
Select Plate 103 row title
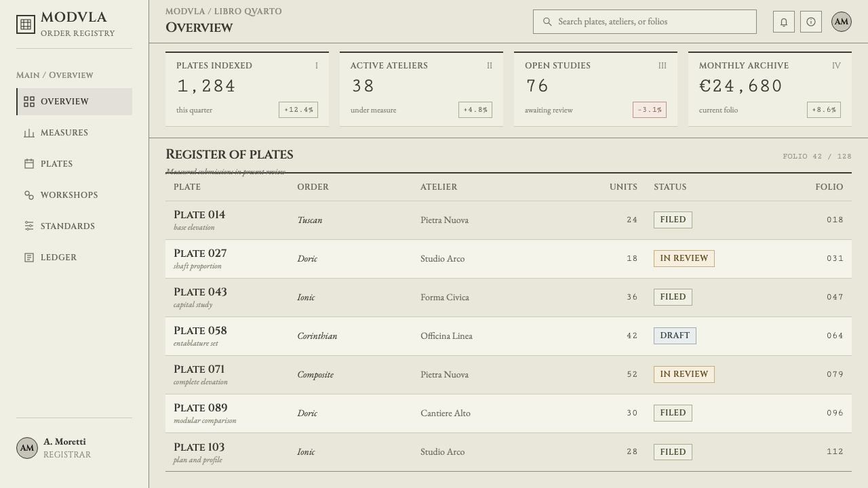click(x=199, y=447)
